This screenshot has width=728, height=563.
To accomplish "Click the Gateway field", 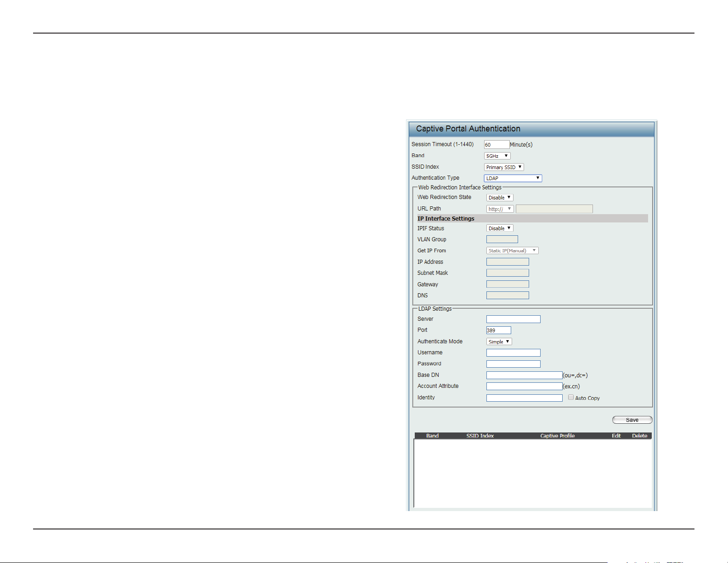I will click(508, 284).
